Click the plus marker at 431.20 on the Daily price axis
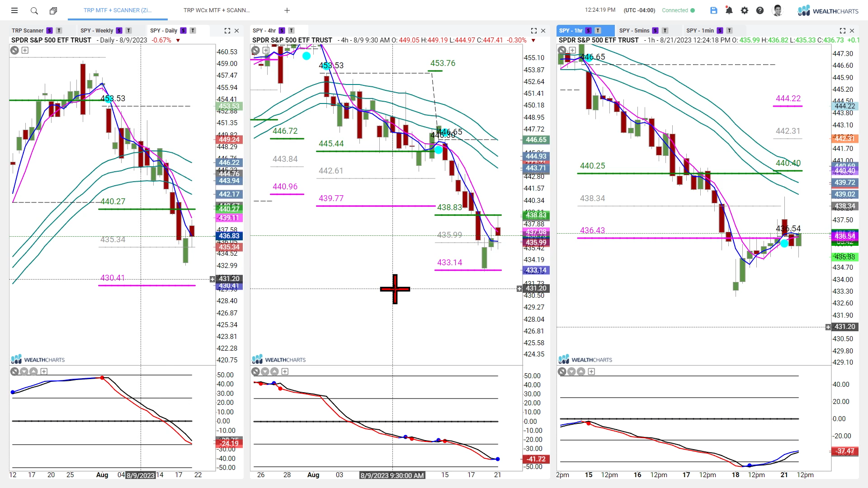The width and height of the screenshot is (868, 488). [212, 279]
